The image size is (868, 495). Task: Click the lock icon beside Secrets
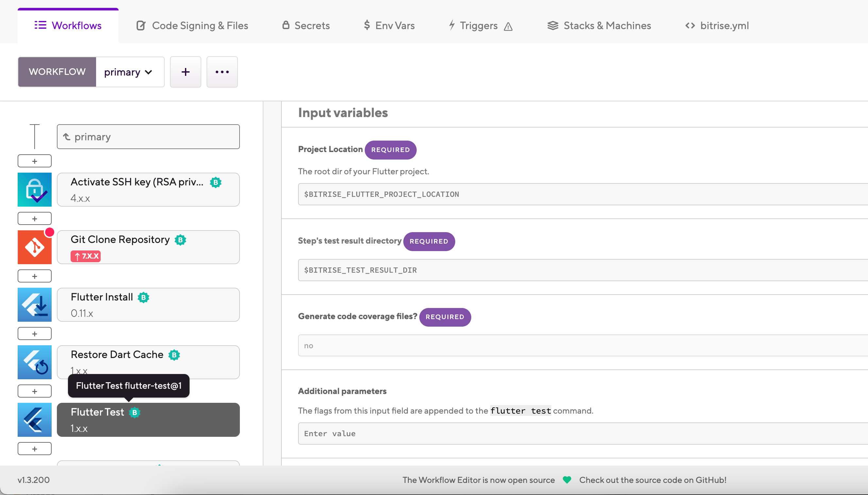point(286,25)
